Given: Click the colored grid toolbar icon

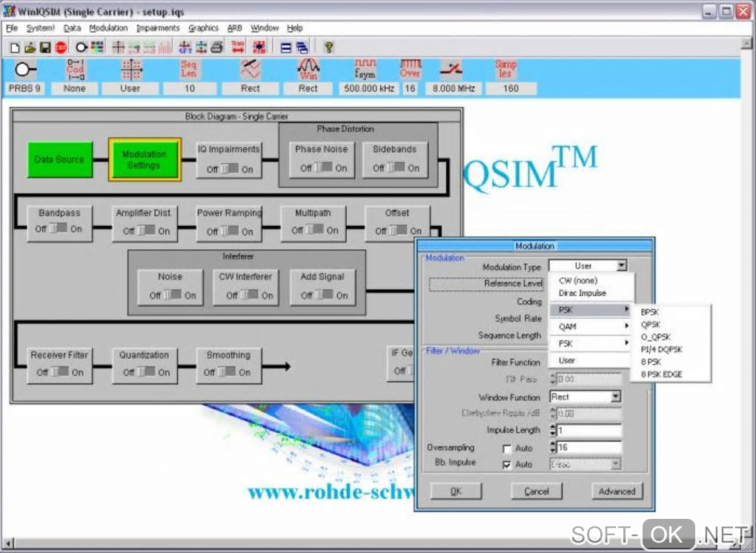Looking at the screenshot, I should tap(97, 47).
